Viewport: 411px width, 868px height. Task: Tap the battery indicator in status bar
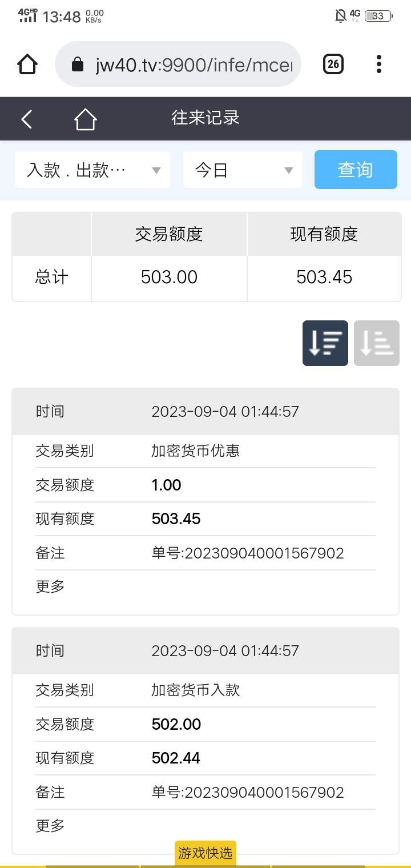378,16
